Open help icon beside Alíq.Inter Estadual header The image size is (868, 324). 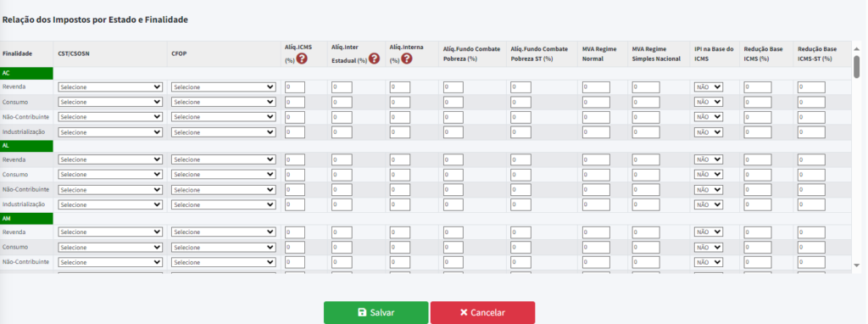tap(374, 59)
